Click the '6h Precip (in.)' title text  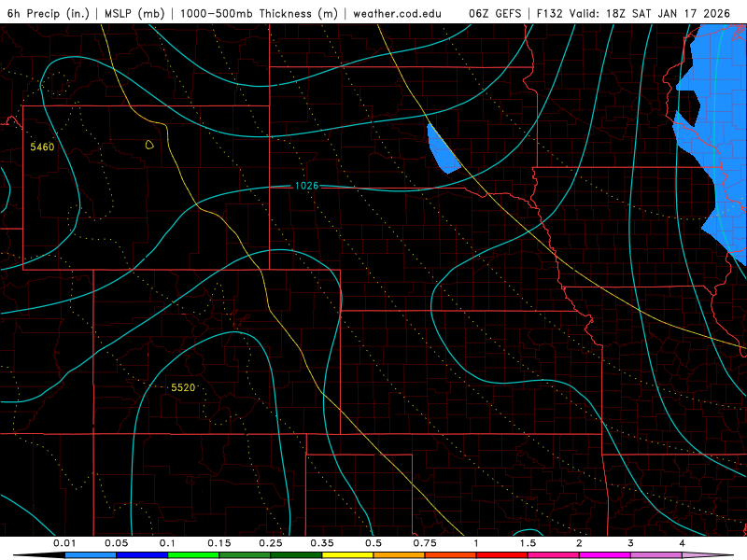coord(49,13)
